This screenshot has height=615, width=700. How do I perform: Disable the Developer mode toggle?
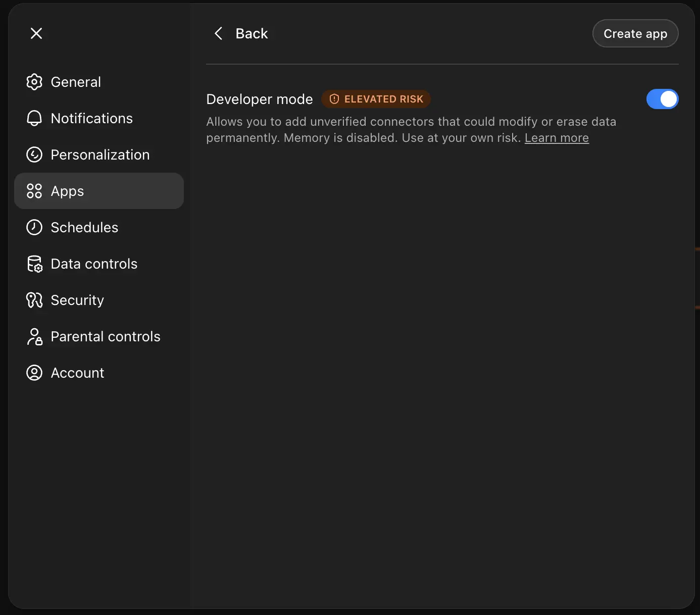(663, 99)
